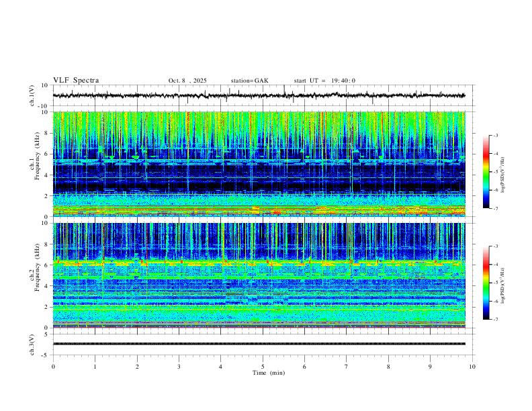Click time axis tick label "2"

point(137,367)
